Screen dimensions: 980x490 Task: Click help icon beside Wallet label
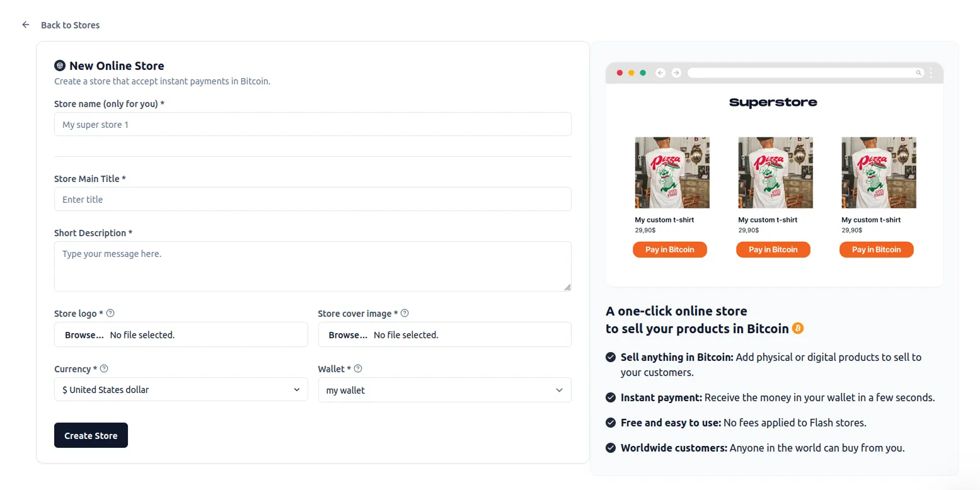click(358, 368)
